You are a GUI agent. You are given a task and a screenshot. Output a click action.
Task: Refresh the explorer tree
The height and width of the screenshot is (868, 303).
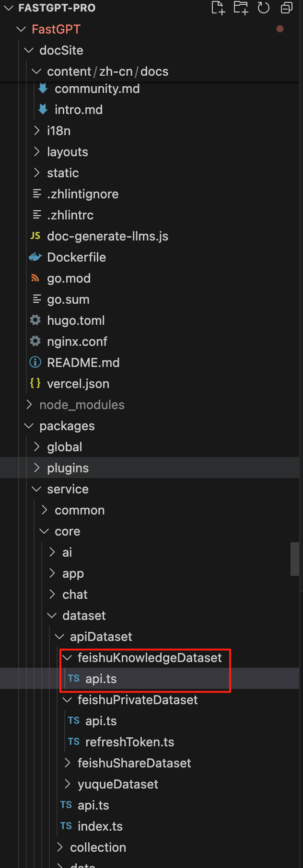(x=264, y=8)
